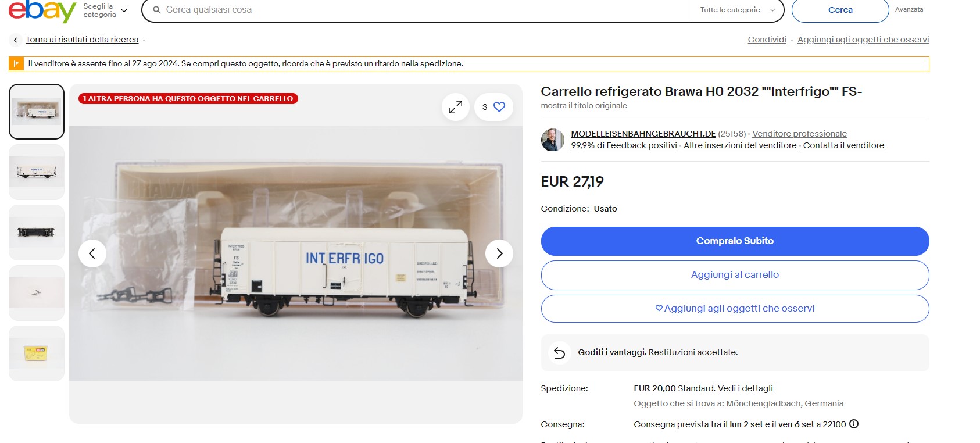The width and height of the screenshot is (980, 443).
Task: Open the seller's profile picture
Action: 552,140
